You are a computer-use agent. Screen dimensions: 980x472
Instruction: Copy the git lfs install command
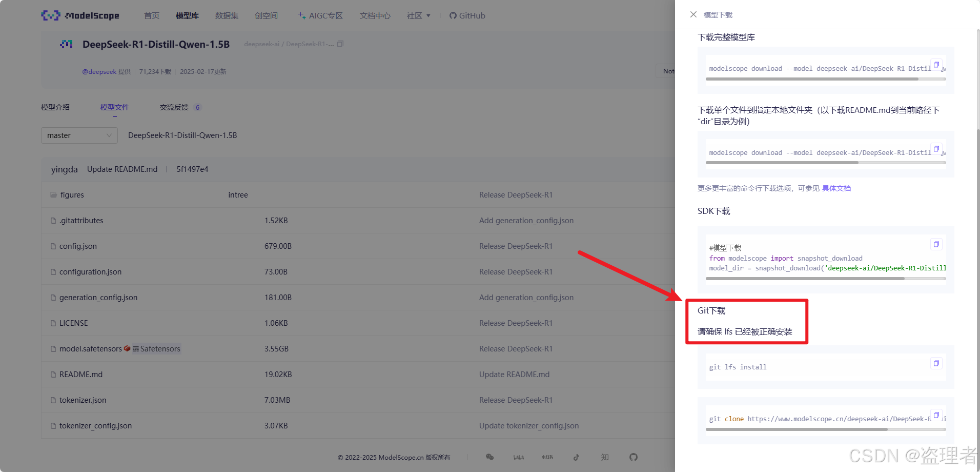tap(936, 363)
